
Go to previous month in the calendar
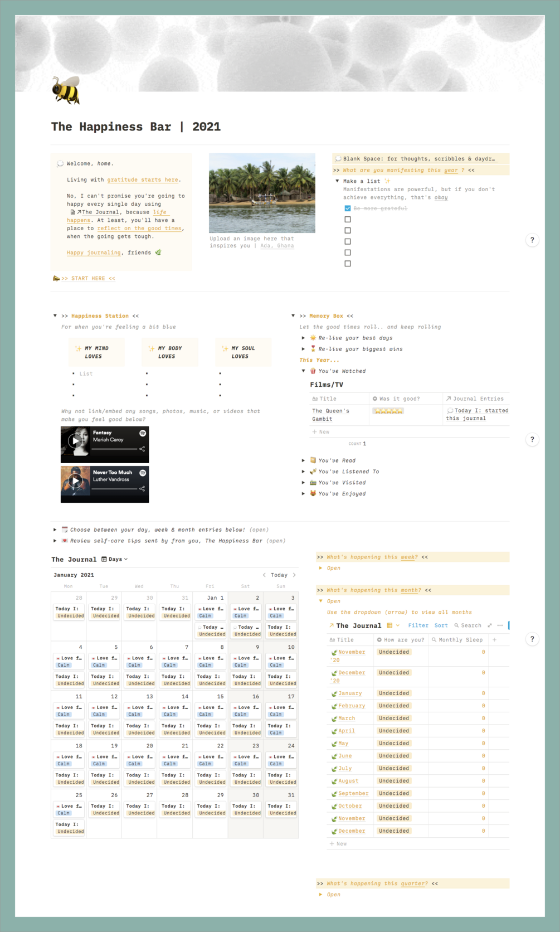264,575
